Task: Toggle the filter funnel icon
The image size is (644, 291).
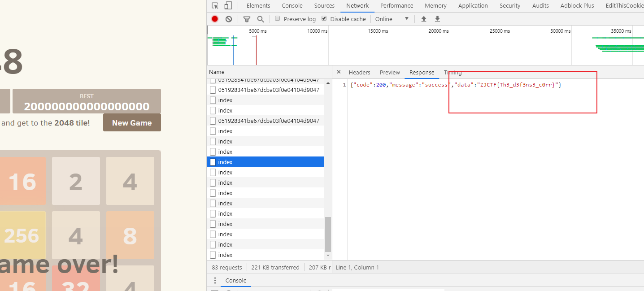Action: coord(247,19)
